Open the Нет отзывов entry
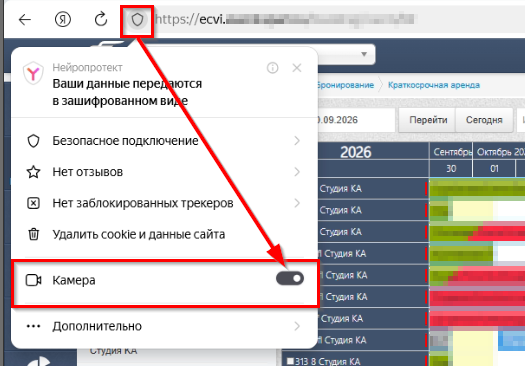The height and width of the screenshot is (366, 525). 164,172
